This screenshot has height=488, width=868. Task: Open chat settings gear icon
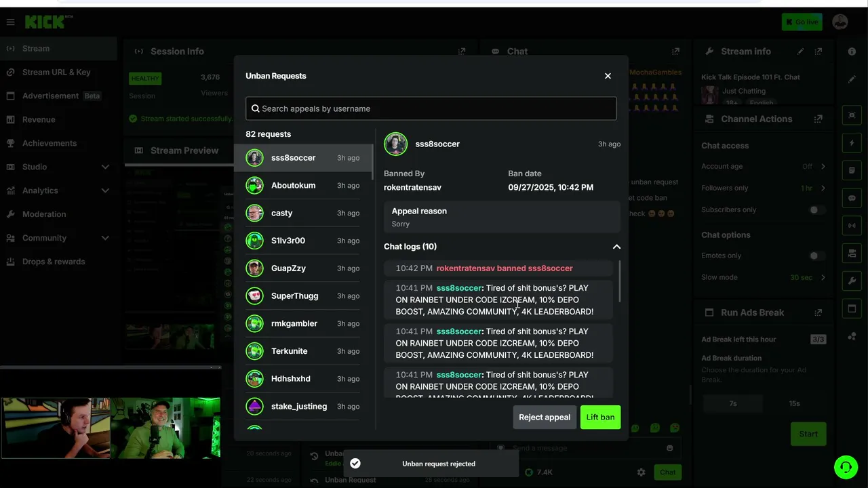(x=641, y=472)
